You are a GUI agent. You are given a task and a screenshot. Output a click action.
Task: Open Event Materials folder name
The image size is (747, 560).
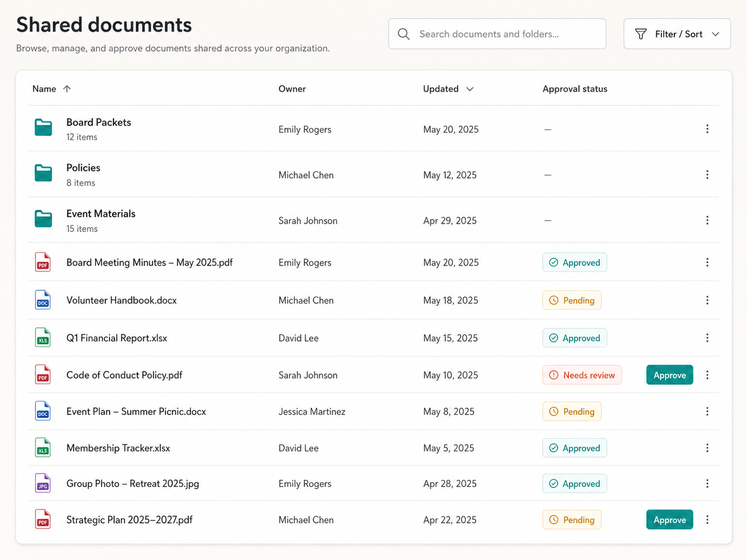[101, 213]
